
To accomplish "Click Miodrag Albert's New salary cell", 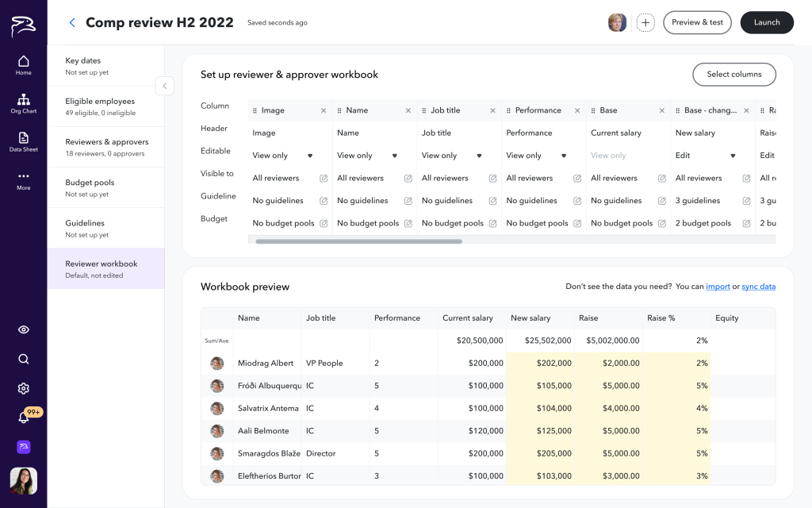I will [x=541, y=364].
